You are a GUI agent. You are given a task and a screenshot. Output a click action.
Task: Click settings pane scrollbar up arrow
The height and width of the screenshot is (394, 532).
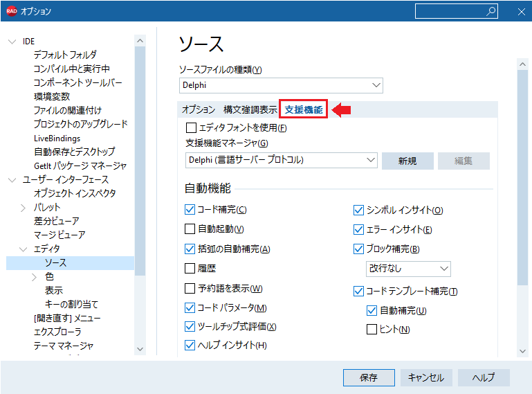click(x=522, y=64)
